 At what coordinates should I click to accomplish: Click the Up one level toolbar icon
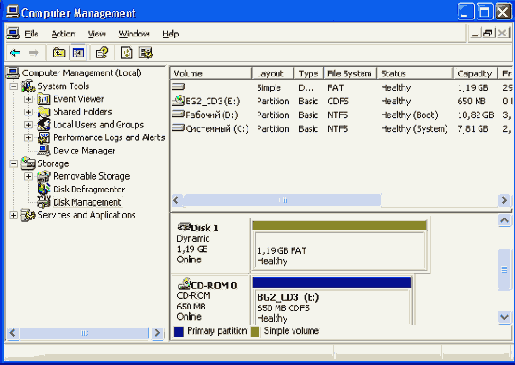pos(59,53)
